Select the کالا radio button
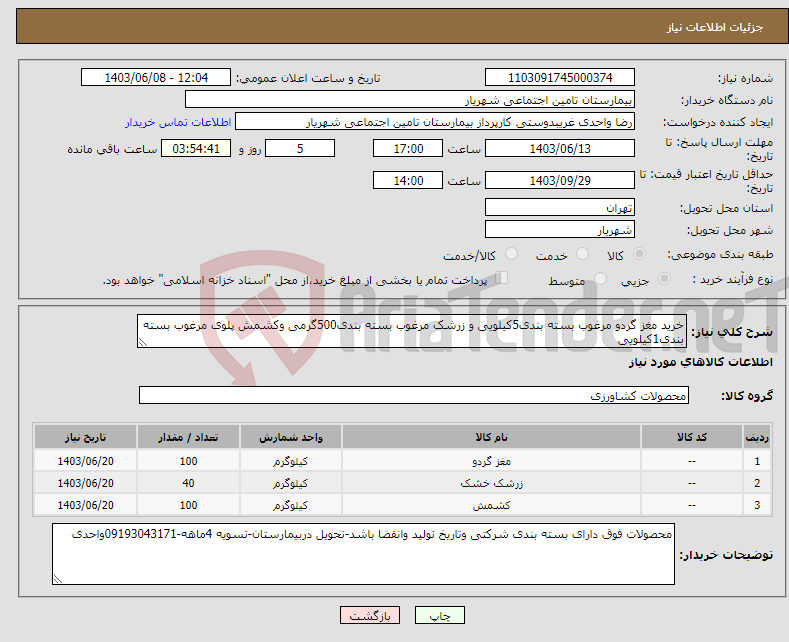 [639, 254]
